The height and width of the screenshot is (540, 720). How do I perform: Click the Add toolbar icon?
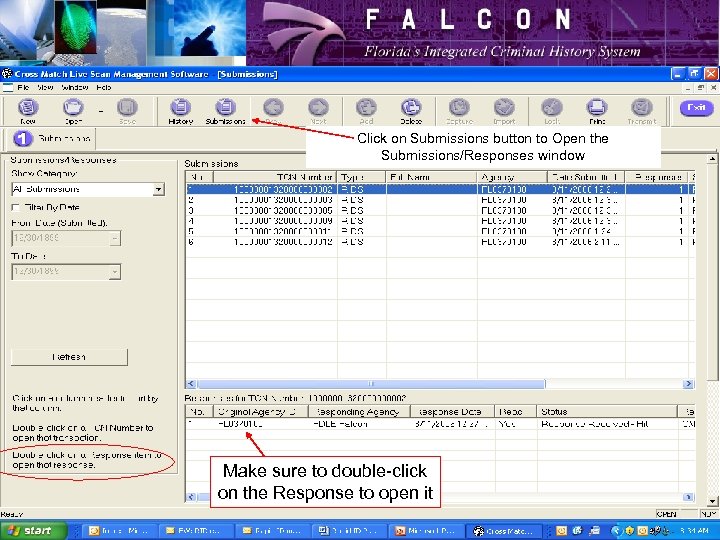(x=366, y=111)
